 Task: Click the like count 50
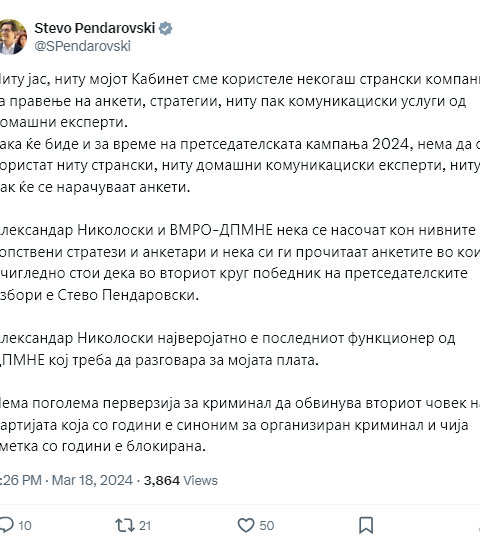267,526
